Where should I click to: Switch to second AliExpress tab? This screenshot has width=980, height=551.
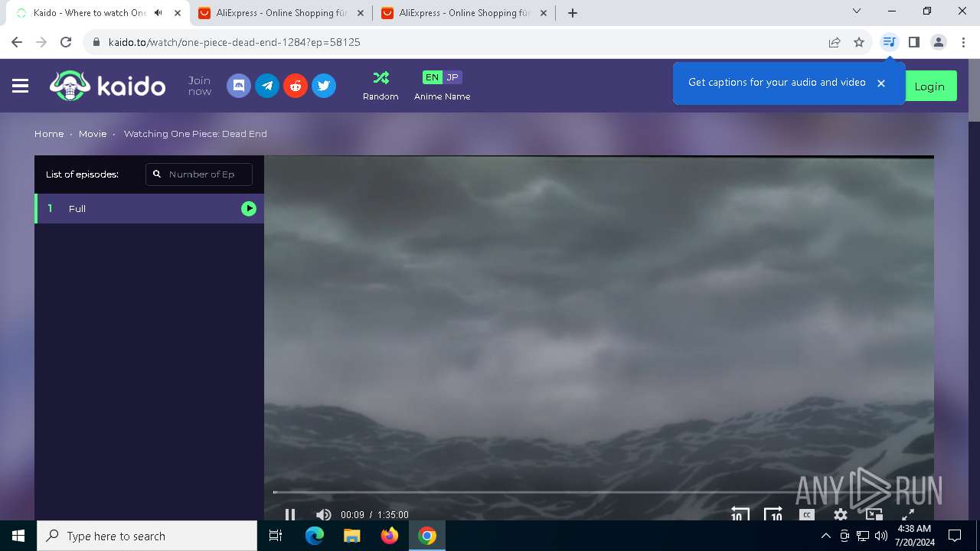[x=463, y=13]
